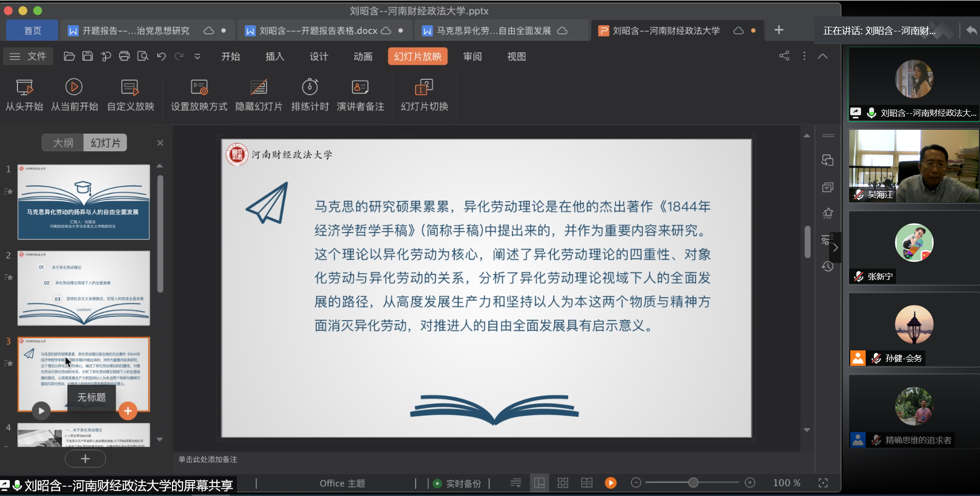
Task: Select slide 2 contents thumbnail
Action: (x=83, y=288)
